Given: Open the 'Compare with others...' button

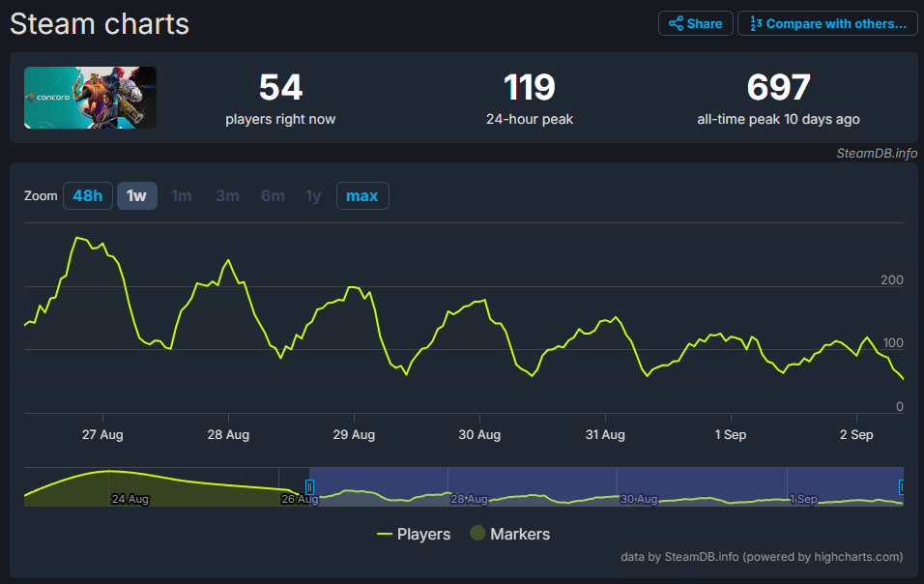Looking at the screenshot, I should click(828, 23).
